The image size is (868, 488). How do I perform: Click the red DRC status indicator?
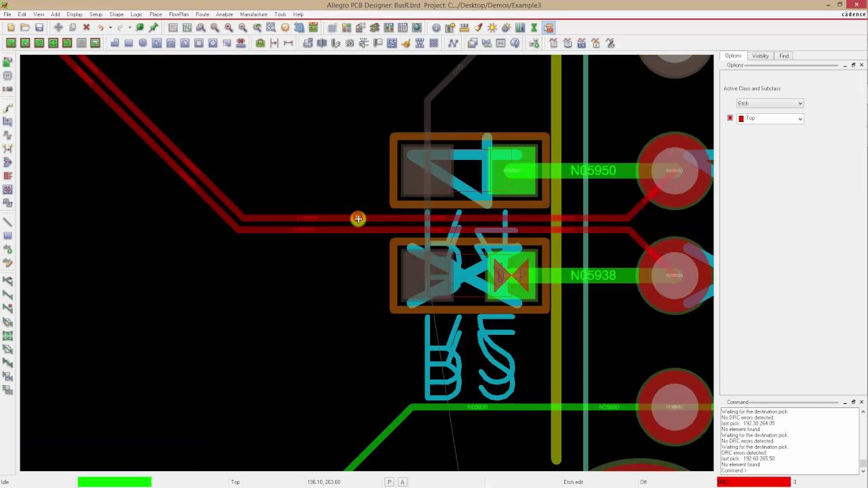pos(753,482)
